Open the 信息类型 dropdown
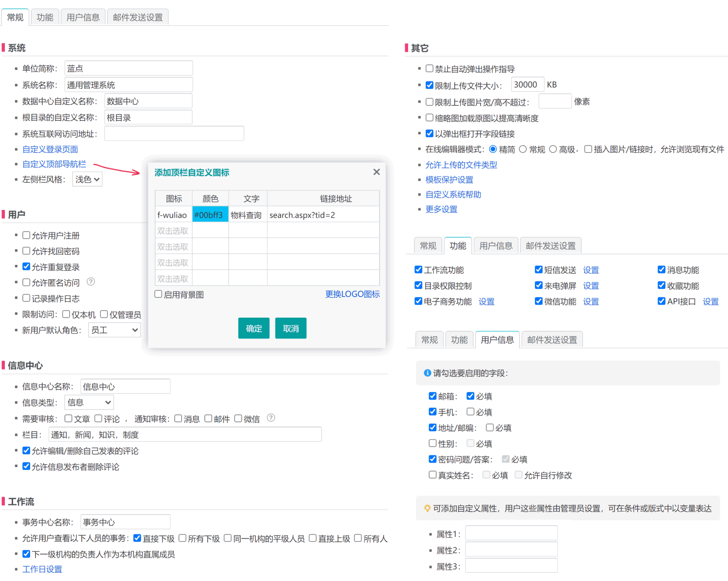Screen dimensions: 728x581 tap(89, 402)
